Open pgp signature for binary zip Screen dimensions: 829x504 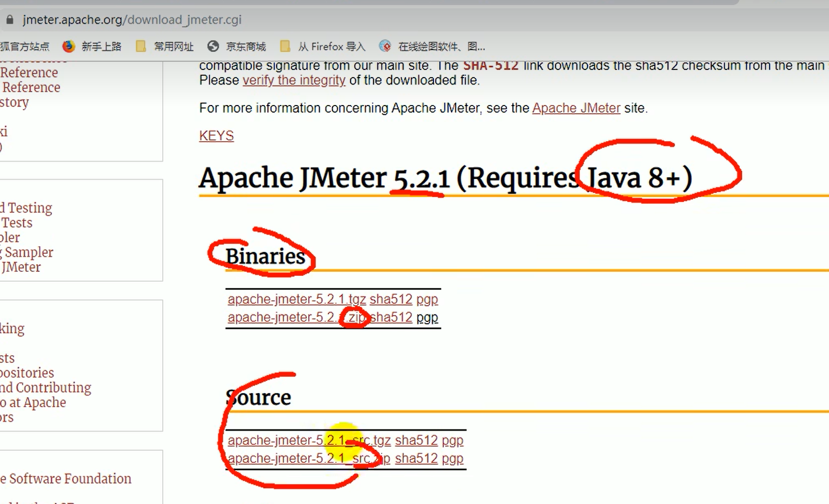427,318
